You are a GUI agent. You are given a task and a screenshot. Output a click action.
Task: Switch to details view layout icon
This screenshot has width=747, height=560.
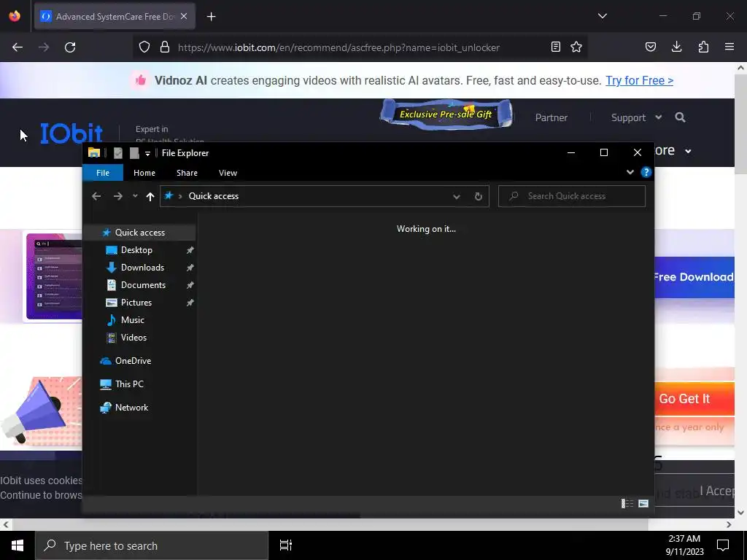pos(627,503)
